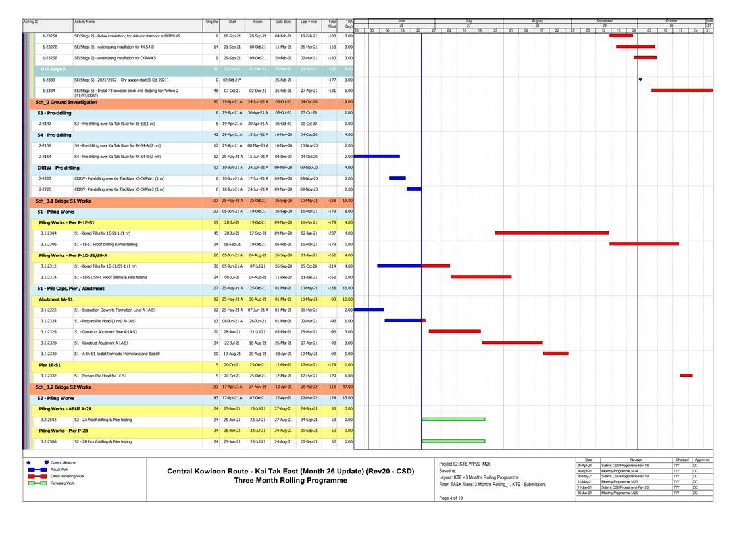Sort by the Late Finish column header
756x534 pixels.
pyautogui.click(x=309, y=22)
